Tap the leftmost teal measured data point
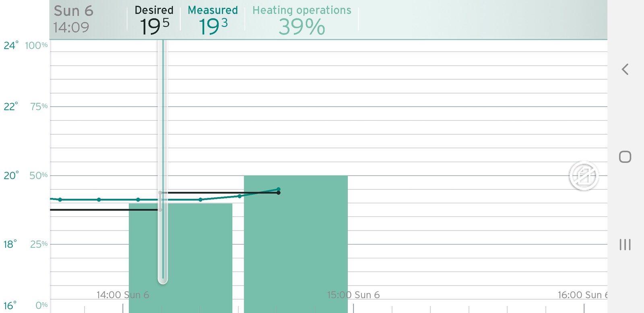The image size is (644, 313). click(x=60, y=200)
